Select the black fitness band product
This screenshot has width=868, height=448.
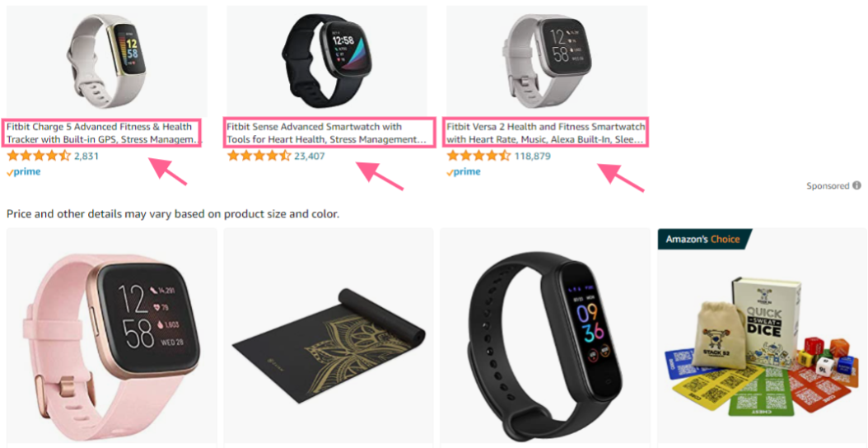[546, 337]
